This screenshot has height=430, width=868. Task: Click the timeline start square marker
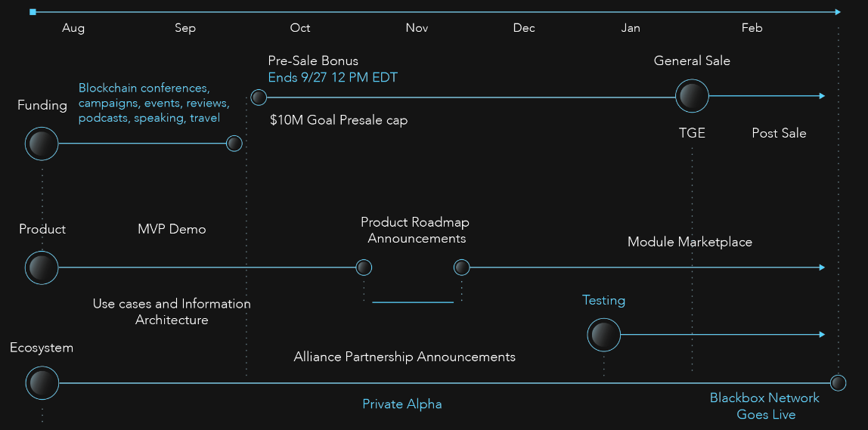click(33, 12)
